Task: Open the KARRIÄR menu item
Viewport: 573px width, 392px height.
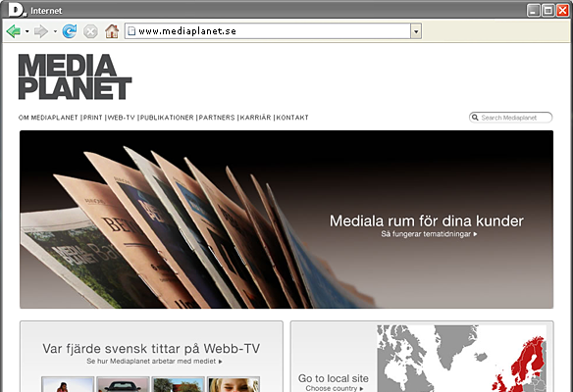Action: tap(255, 118)
